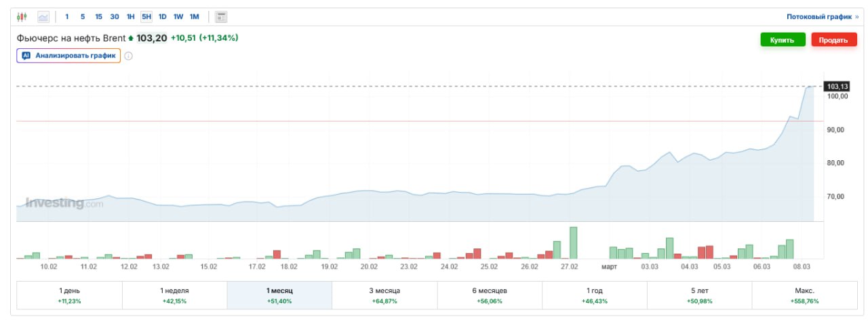Choose the 15 minute interval

98,16
